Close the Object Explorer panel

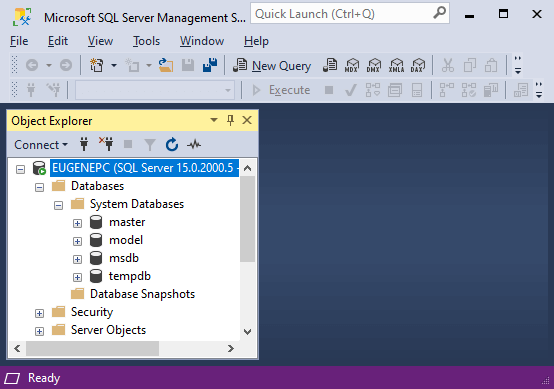click(x=247, y=120)
